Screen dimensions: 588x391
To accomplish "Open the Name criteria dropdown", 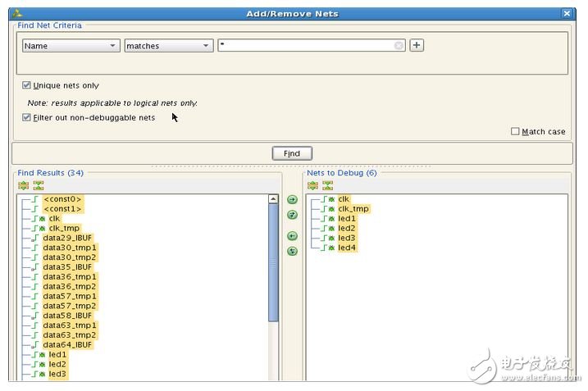I will click(71, 46).
